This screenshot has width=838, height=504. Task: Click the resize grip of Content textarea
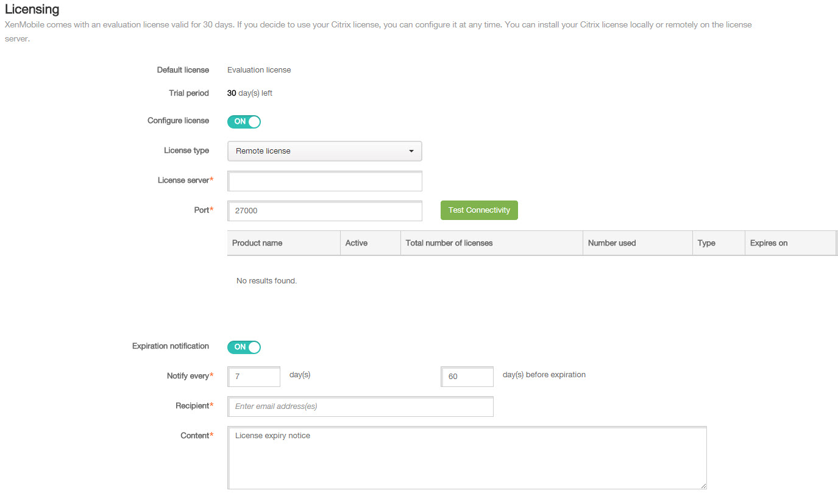click(703, 486)
